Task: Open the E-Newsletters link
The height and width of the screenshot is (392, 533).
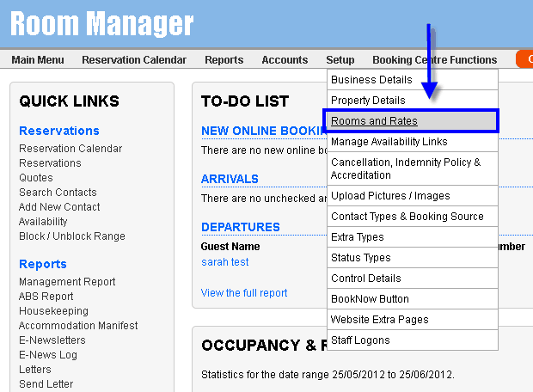Action: 52,340
